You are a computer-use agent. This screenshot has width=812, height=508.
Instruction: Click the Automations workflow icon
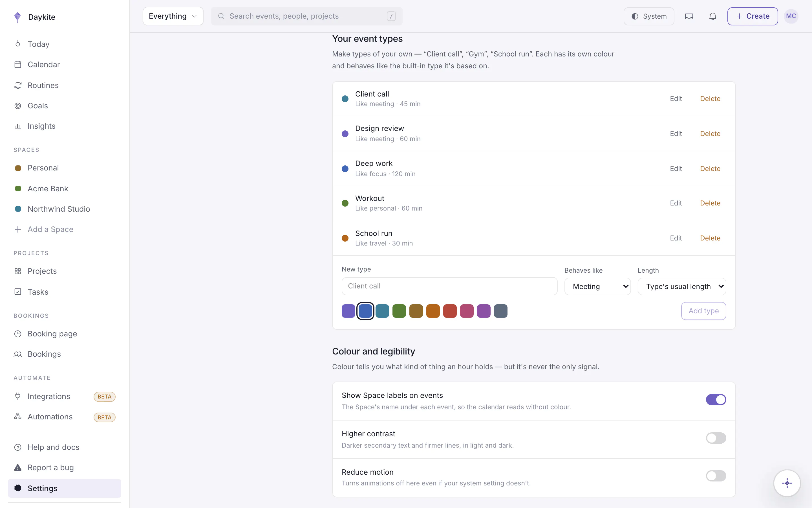(x=18, y=417)
